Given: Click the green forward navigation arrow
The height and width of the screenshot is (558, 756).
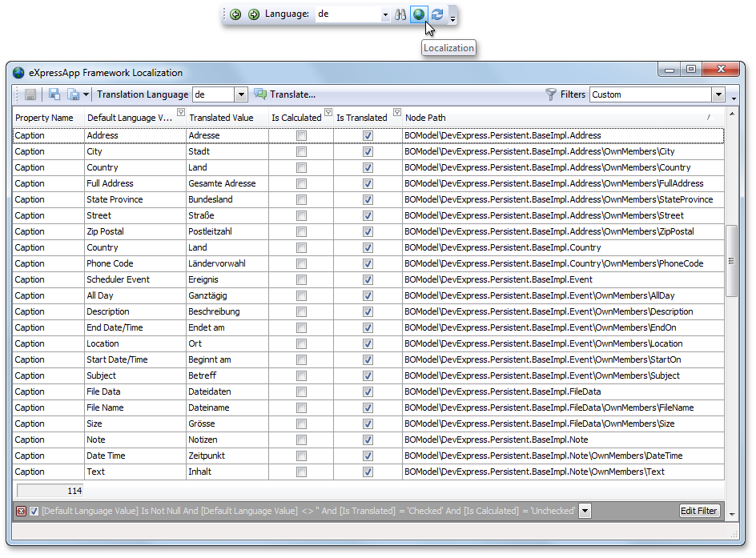Looking at the screenshot, I should point(253,14).
